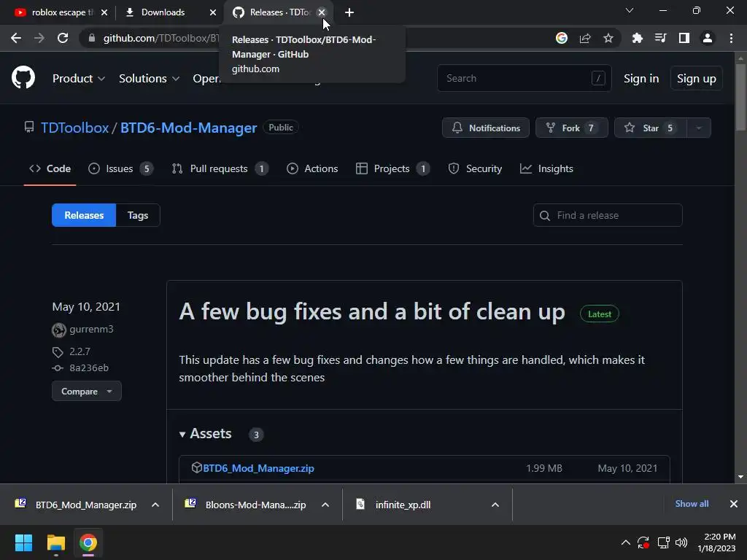Viewport: 747px width, 560px height.
Task: Close the Releases GitHub tab
Action: coord(322,12)
